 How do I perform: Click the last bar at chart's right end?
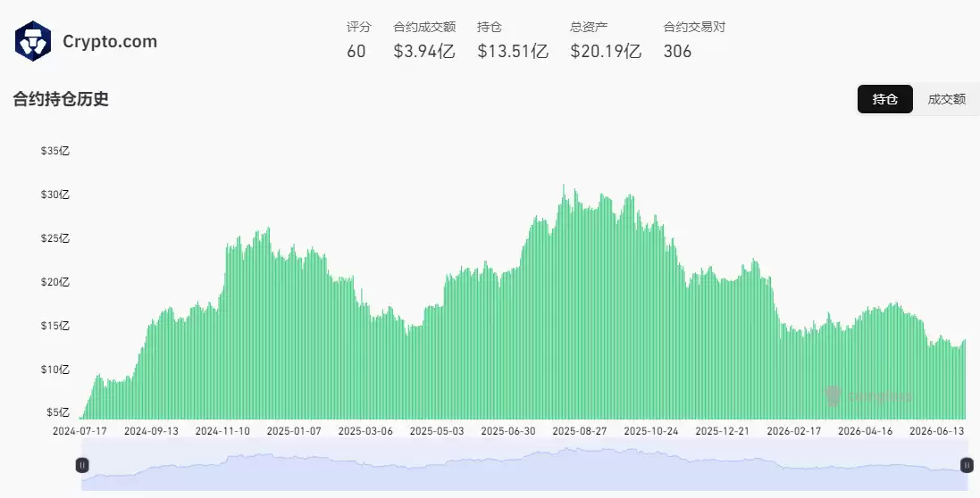point(965,378)
